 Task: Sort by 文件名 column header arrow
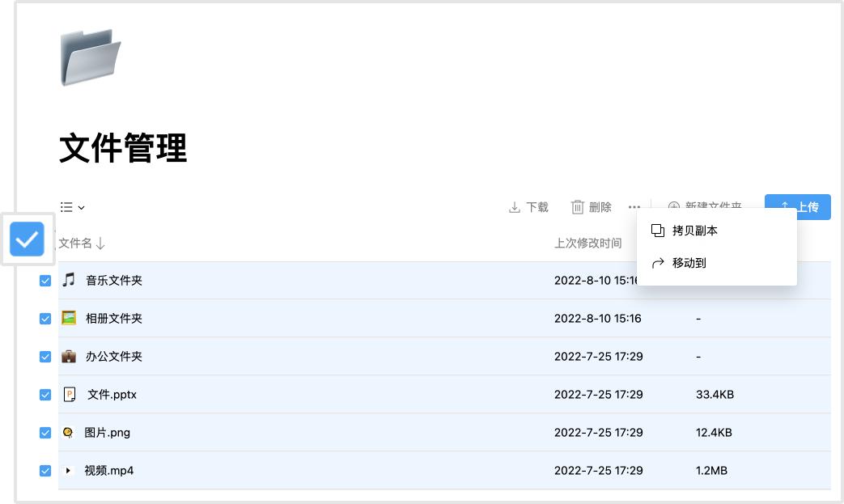click(100, 244)
